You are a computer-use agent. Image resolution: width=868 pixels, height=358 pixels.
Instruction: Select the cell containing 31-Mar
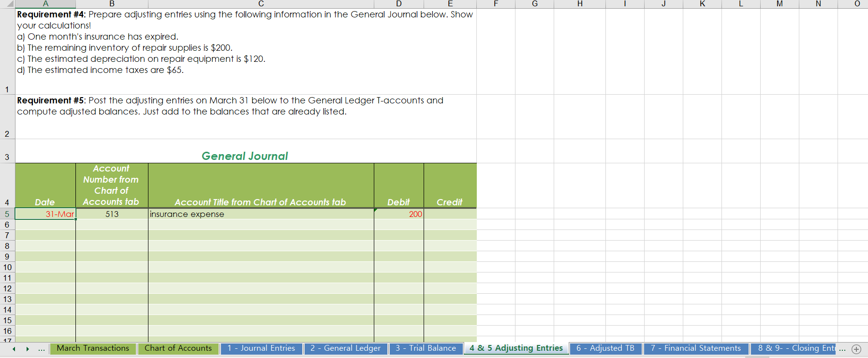(x=45, y=214)
